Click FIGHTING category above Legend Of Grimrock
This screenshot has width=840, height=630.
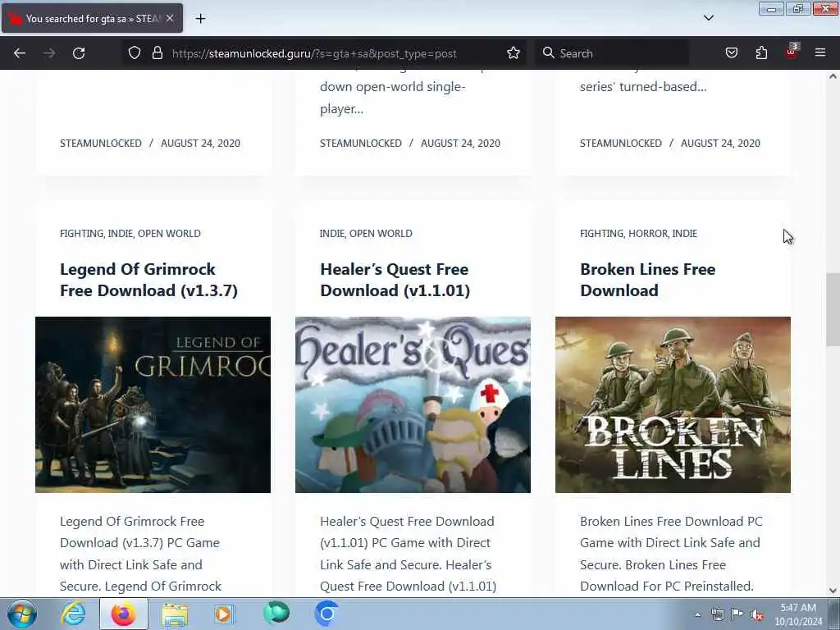pos(81,234)
